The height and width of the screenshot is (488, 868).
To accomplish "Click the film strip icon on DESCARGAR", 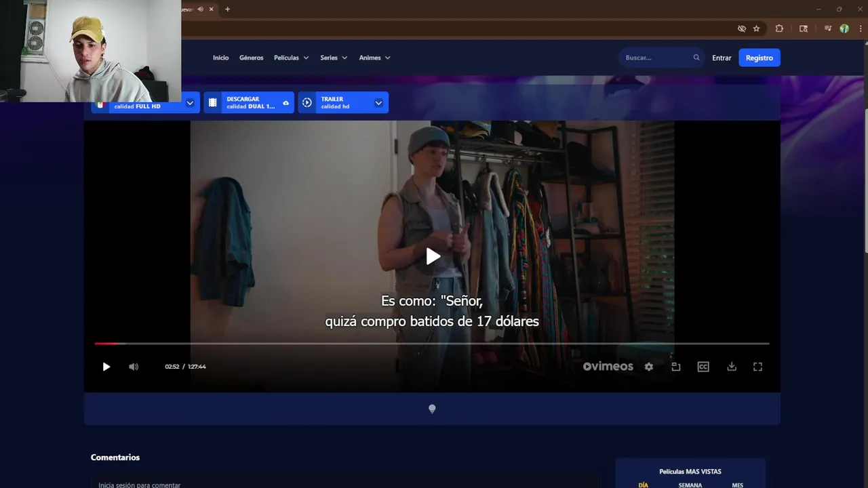I will click(212, 102).
